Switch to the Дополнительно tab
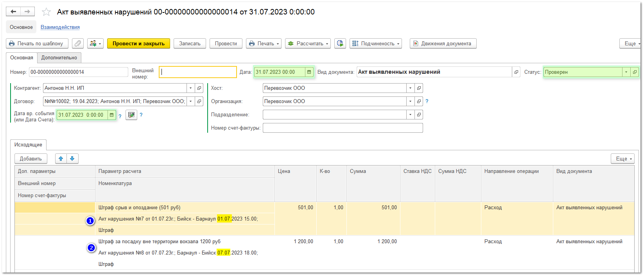This screenshot has width=644, height=276. click(x=59, y=58)
